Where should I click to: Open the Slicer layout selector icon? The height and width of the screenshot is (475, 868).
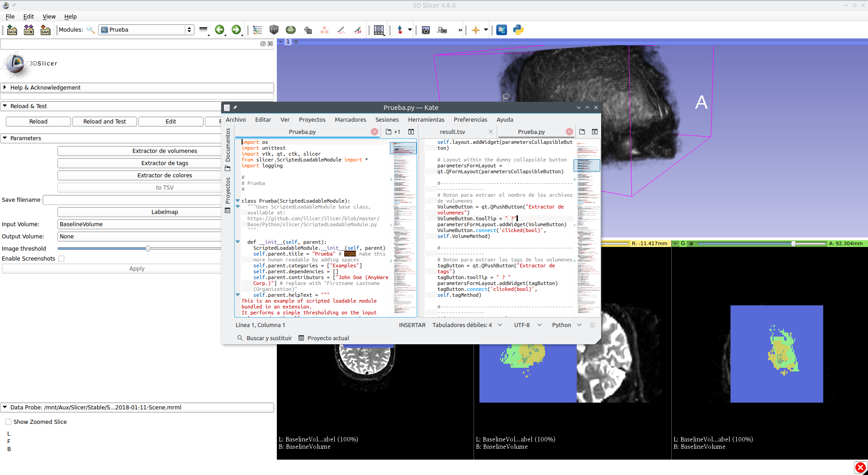pos(379,30)
